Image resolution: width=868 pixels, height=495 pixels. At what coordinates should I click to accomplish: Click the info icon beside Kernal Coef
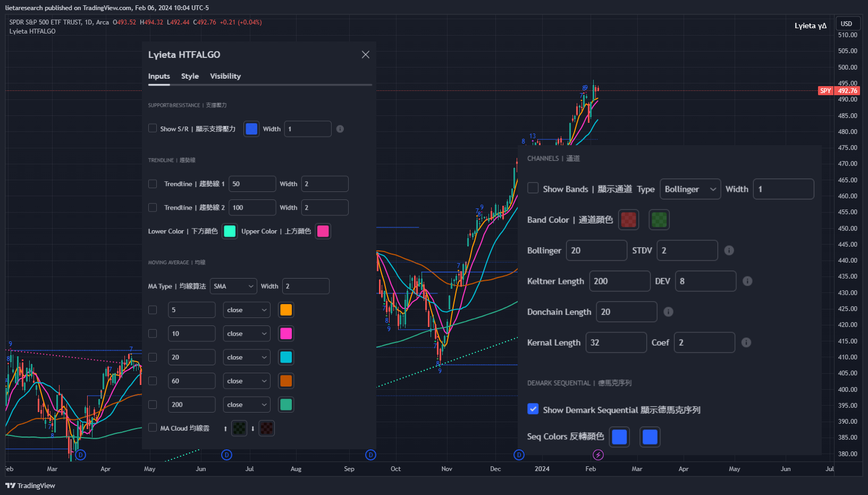click(x=746, y=343)
